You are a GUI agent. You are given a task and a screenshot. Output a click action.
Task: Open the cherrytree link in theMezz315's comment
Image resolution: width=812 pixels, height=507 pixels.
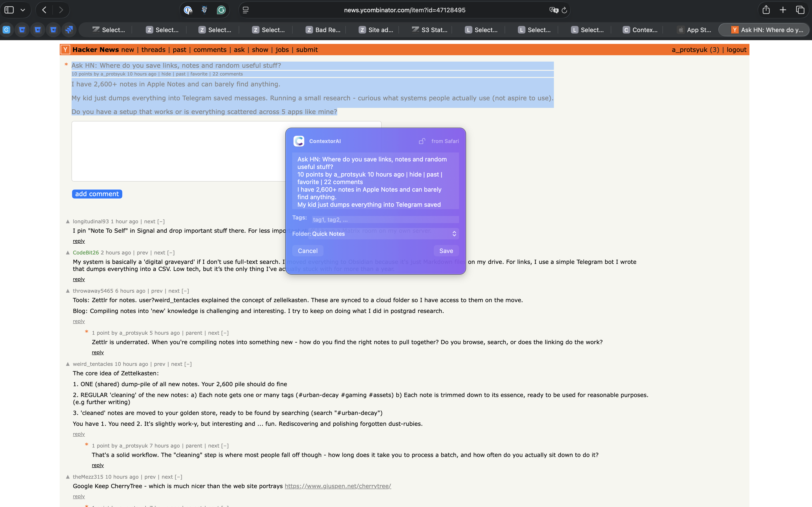click(x=337, y=486)
